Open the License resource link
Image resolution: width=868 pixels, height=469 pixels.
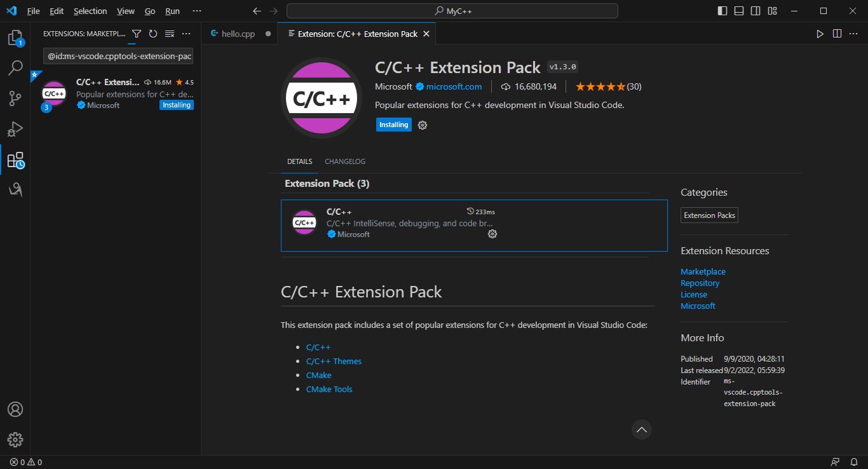point(694,294)
